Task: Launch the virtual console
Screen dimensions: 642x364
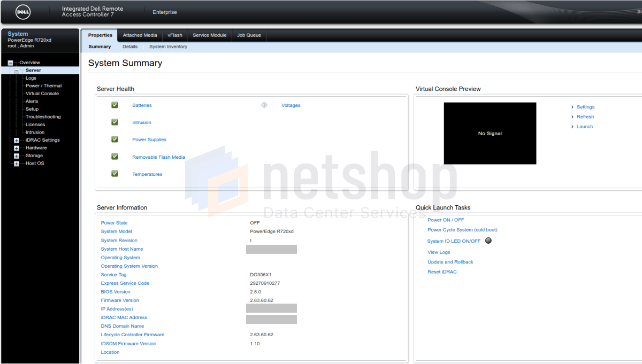Action: pos(584,126)
